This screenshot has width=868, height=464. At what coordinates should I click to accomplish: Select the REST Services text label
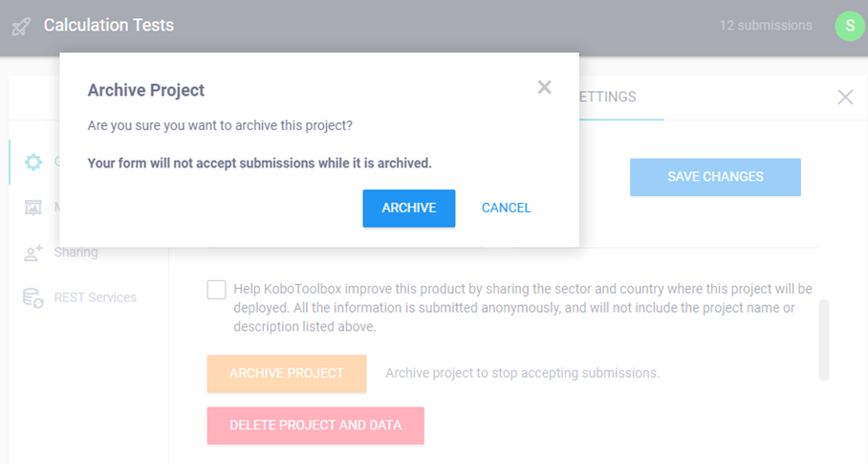coord(95,298)
